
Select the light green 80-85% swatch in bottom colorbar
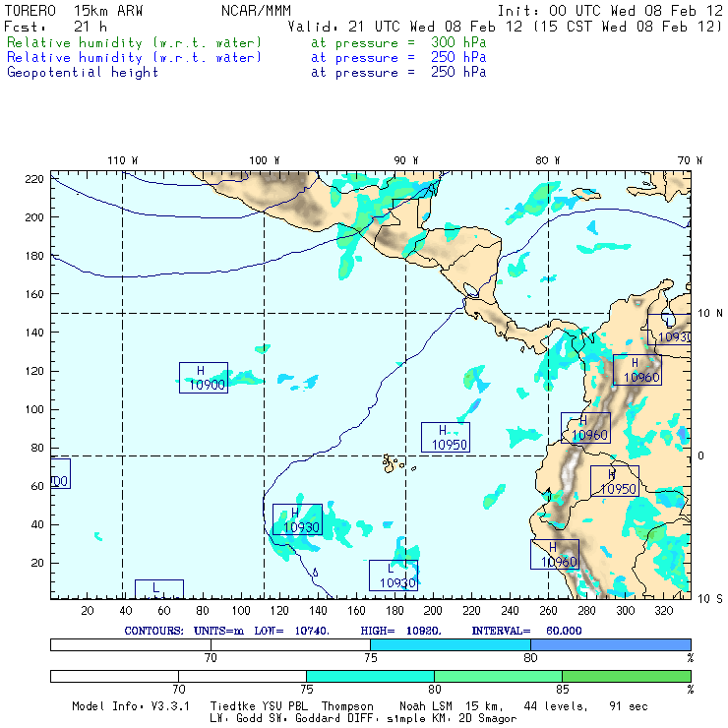pos(498,677)
